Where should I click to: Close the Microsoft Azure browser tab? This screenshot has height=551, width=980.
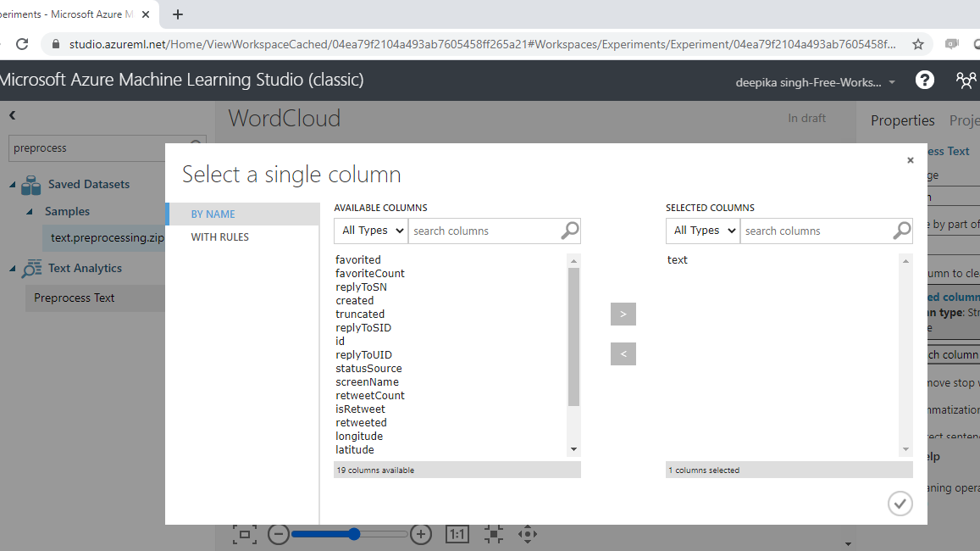coord(146,14)
